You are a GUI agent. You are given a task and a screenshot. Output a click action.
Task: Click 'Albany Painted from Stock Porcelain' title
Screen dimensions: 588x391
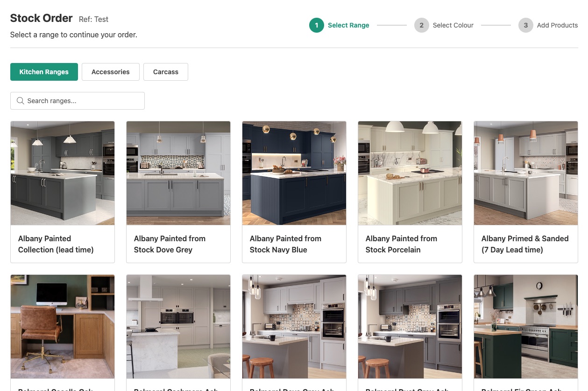pyautogui.click(x=402, y=244)
